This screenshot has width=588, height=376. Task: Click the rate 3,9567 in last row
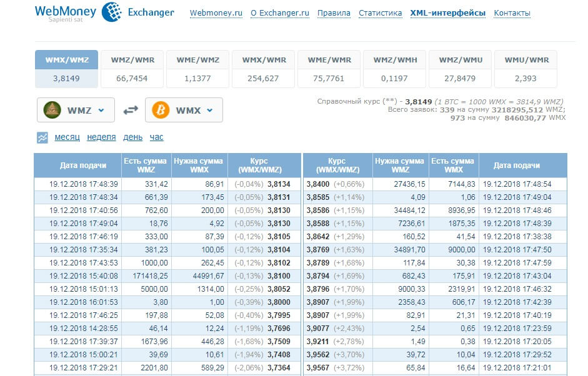318,368
